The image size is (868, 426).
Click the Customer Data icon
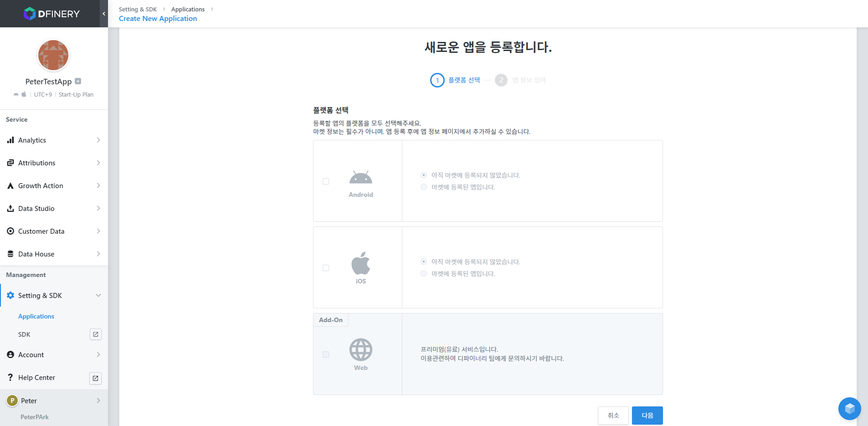[x=10, y=231]
